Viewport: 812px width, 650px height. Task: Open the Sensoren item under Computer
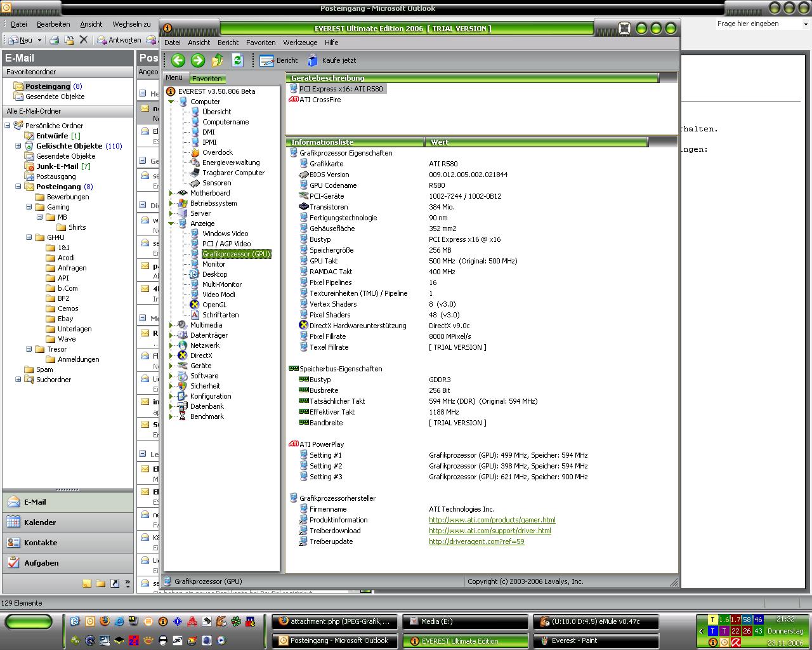216,183
